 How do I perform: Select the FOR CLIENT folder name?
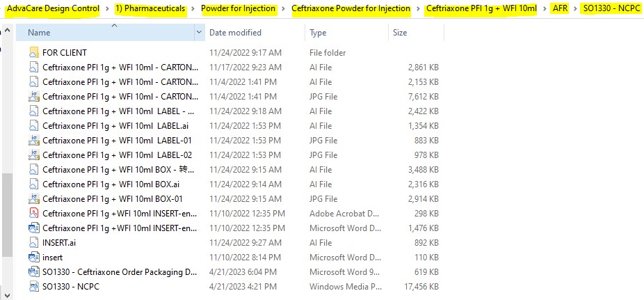pyautogui.click(x=65, y=53)
